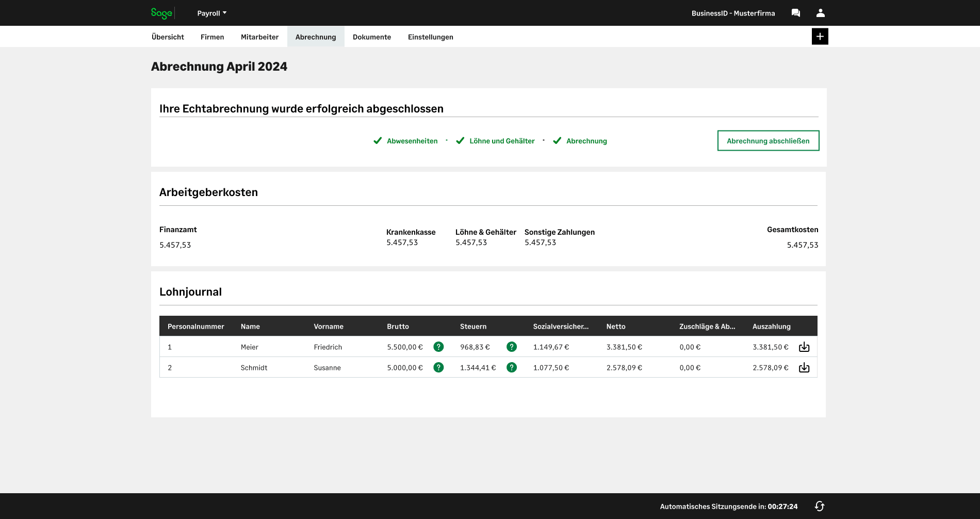The image size is (980, 519).
Task: Click the Löhne und Gehälter step
Action: 495,141
